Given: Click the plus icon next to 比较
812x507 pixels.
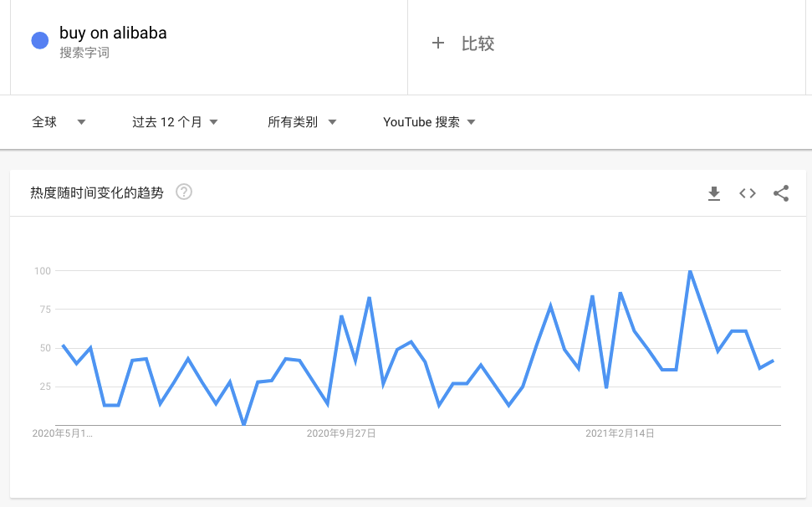Looking at the screenshot, I should pos(438,44).
